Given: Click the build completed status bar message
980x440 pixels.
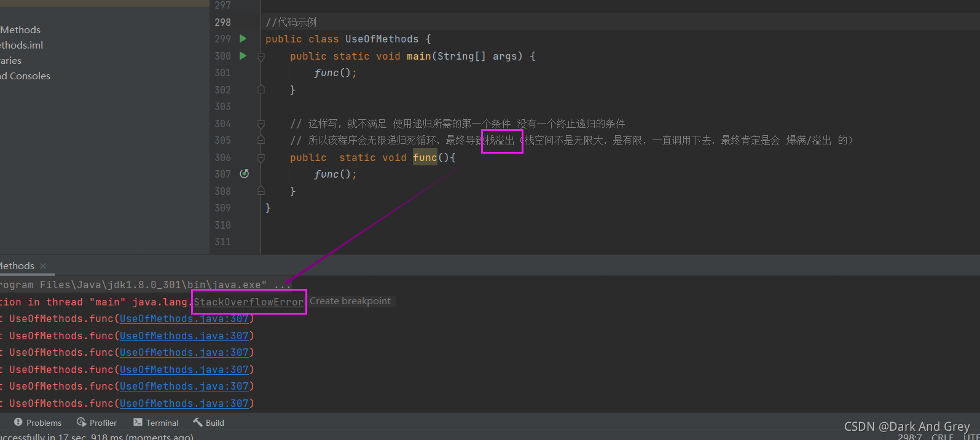Looking at the screenshot, I should (96, 437).
